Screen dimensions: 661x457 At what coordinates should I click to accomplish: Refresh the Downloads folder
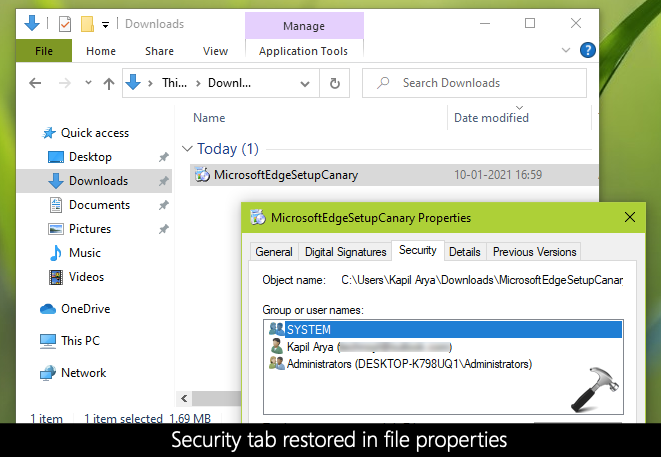coord(335,83)
